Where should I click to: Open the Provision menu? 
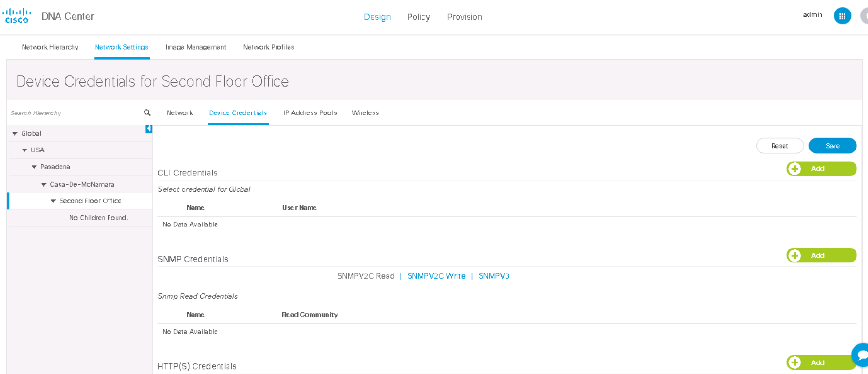click(x=464, y=17)
